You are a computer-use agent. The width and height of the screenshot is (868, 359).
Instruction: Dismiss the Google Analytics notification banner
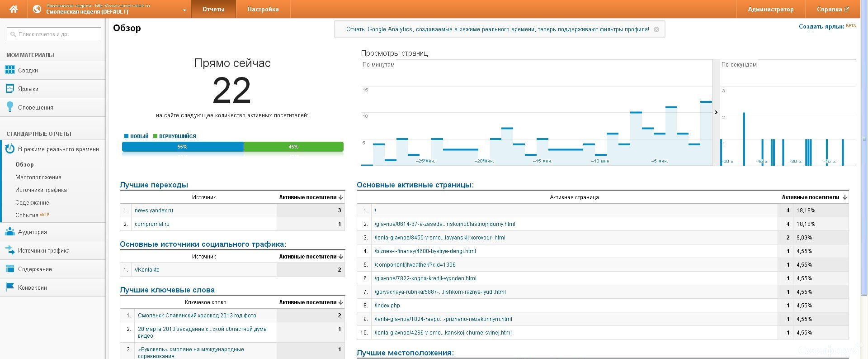(x=656, y=29)
